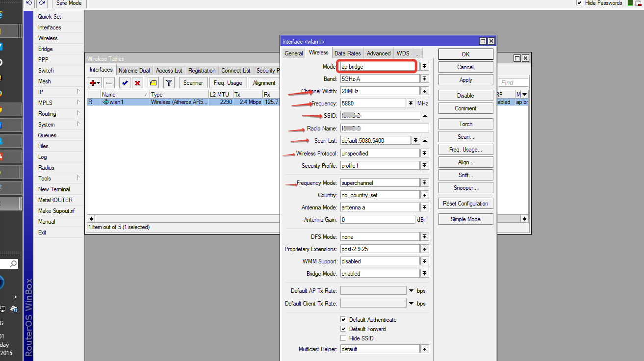644x361 pixels.
Task: Open the filter funnel icon
Action: [x=169, y=83]
